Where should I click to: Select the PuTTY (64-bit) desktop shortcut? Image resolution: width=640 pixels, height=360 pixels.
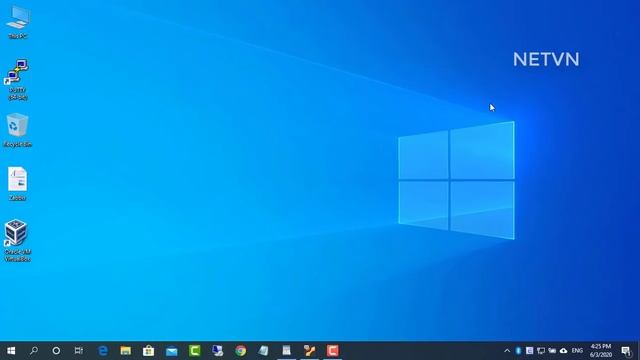17,80
